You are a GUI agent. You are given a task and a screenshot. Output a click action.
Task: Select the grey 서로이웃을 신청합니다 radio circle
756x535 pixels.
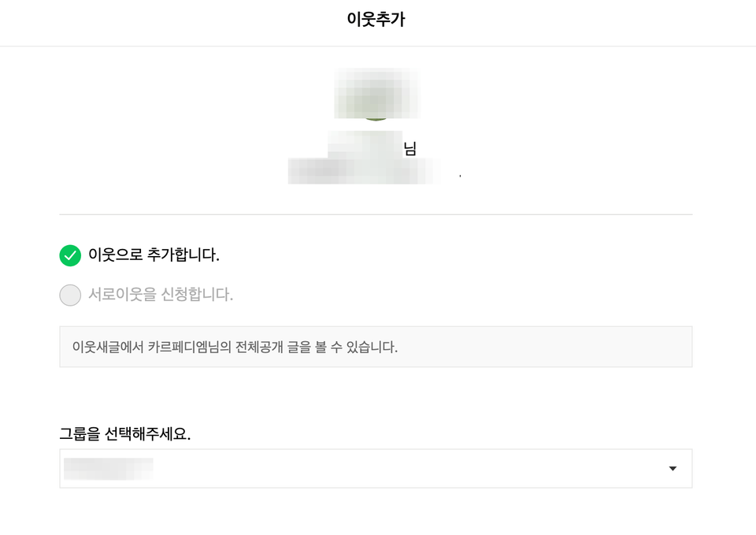[x=70, y=295]
